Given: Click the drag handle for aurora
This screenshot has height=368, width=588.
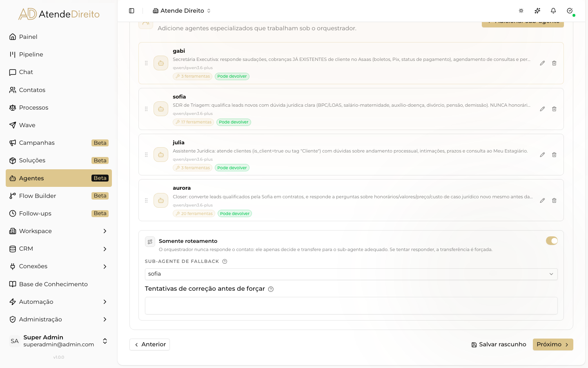Looking at the screenshot, I should tap(146, 201).
